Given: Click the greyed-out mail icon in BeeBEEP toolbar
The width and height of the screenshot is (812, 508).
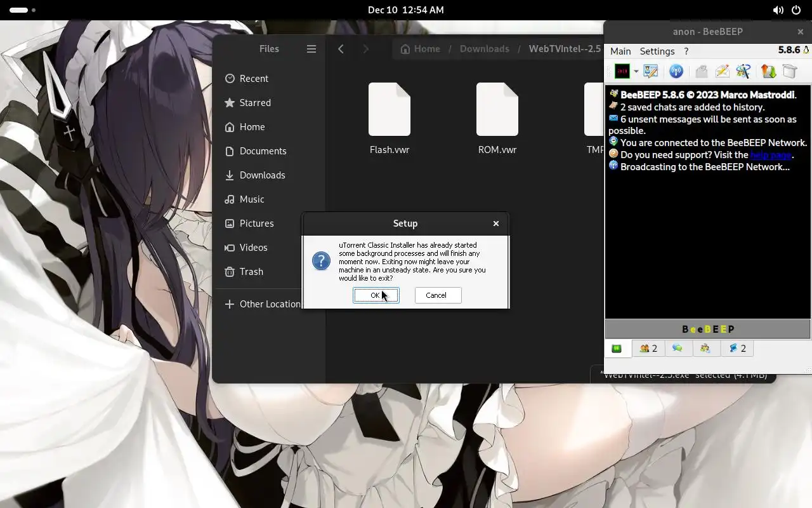Looking at the screenshot, I should [x=701, y=72].
